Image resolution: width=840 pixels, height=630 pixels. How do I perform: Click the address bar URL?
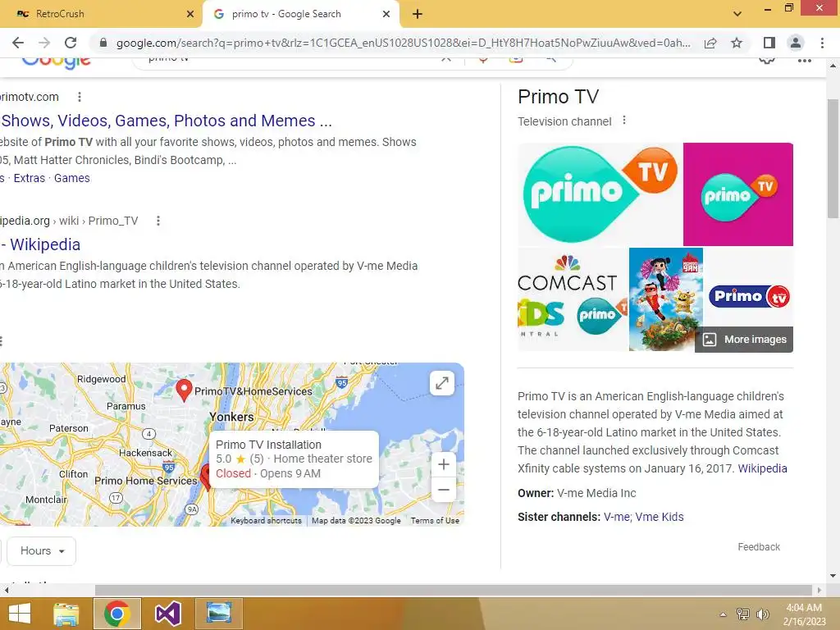tap(403, 43)
